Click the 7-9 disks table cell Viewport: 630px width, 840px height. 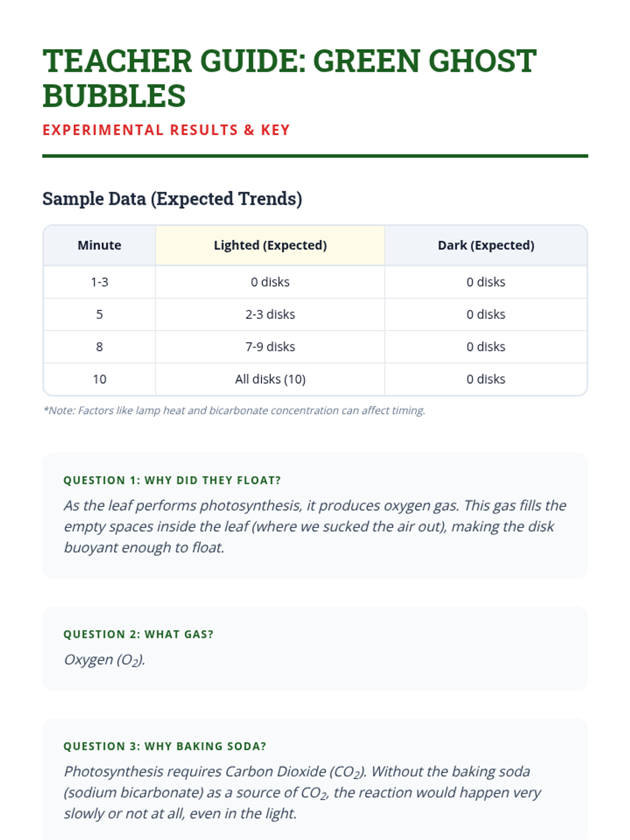[270, 347]
